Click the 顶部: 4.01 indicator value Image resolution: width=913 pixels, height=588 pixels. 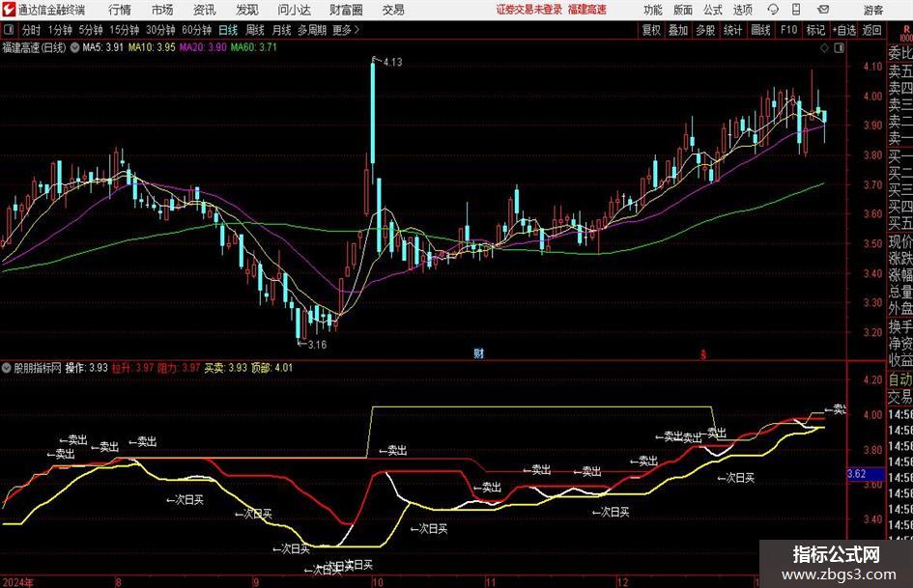tap(271, 368)
